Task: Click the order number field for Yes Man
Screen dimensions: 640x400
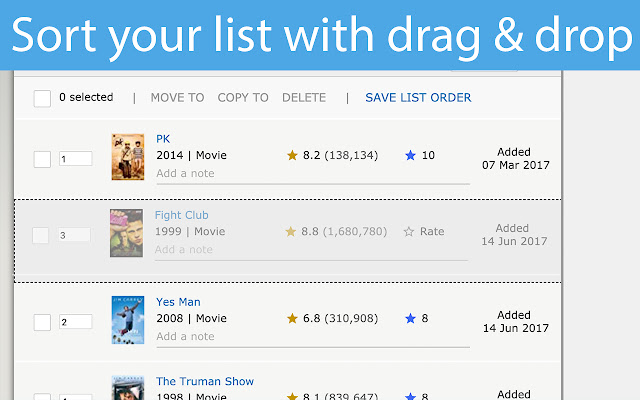Action: click(75, 322)
